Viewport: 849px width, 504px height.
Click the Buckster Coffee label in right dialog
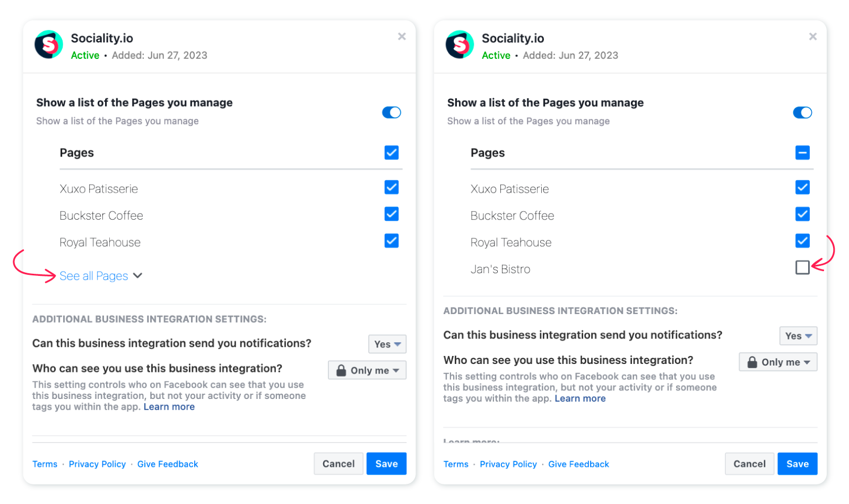coord(512,215)
